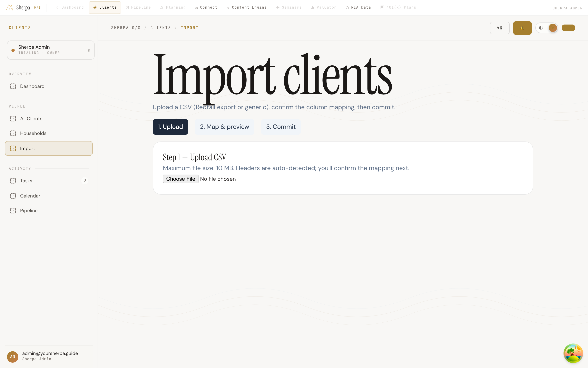Screen dimensions: 588x368
Task: Click the Tasks count badge showing 0
Action: tap(85, 180)
